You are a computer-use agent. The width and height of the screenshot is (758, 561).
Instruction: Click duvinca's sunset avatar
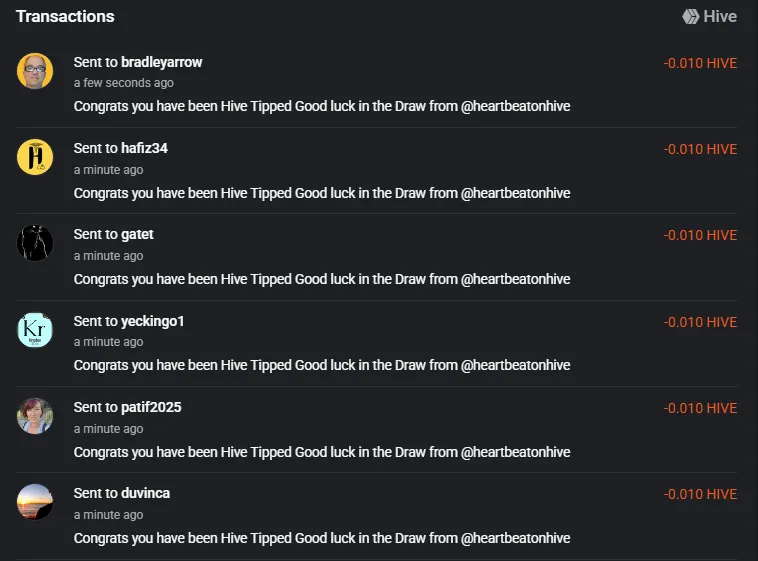(35, 502)
